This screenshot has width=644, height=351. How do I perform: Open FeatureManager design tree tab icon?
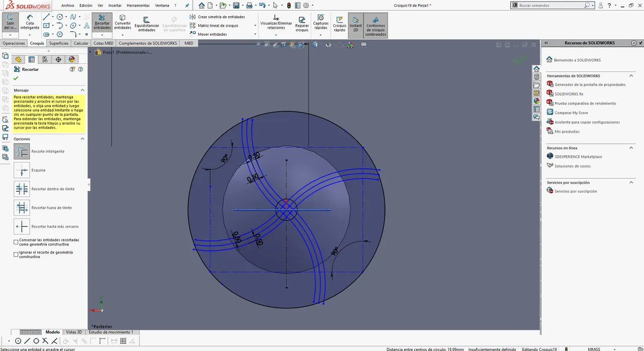tap(18, 59)
